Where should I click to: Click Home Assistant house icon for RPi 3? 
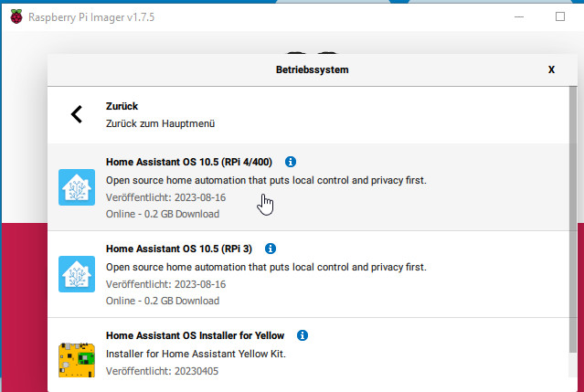77,274
